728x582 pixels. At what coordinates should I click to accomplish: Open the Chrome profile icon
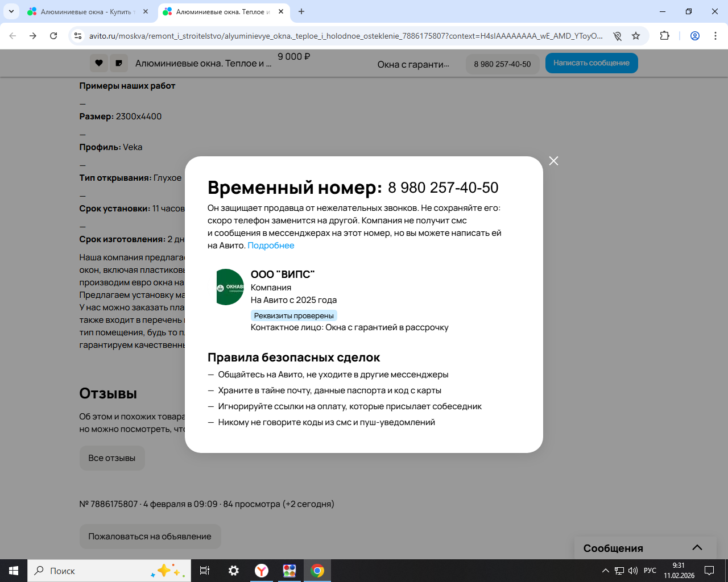point(695,36)
